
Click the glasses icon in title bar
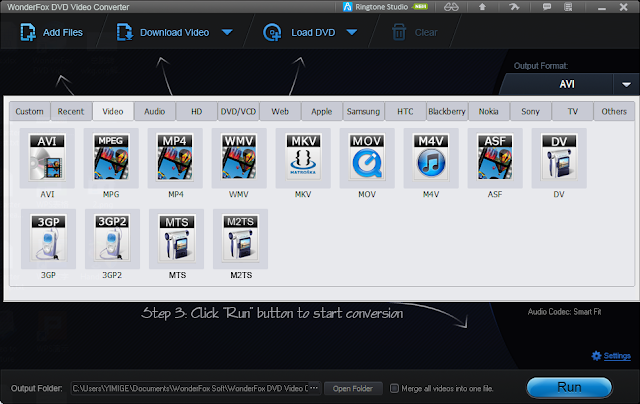pyautogui.click(x=451, y=7)
